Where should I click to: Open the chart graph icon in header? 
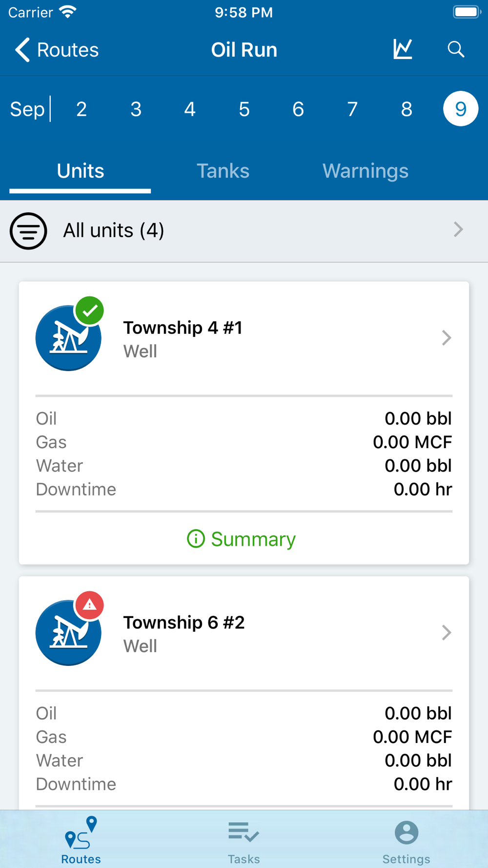[403, 49]
